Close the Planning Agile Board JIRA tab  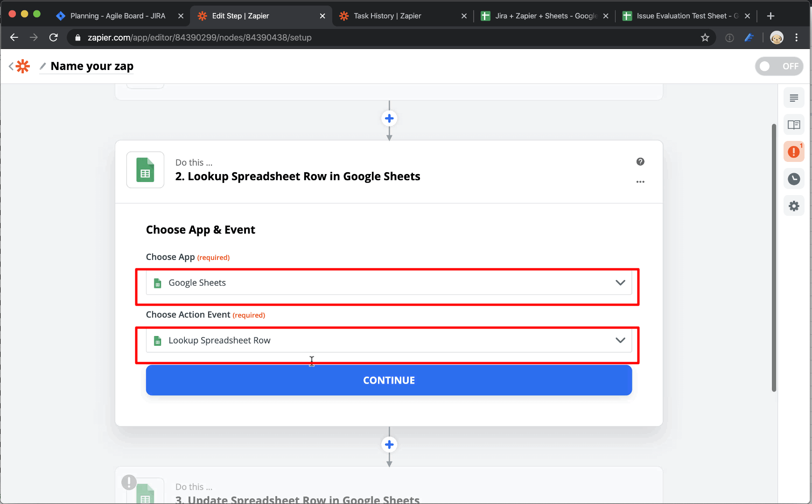coord(181,16)
